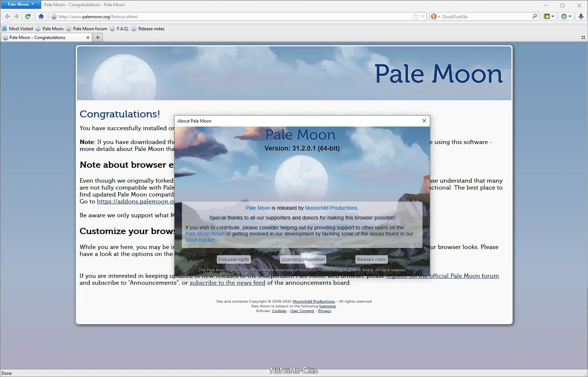Open the Downloads arrow button

click(x=581, y=16)
